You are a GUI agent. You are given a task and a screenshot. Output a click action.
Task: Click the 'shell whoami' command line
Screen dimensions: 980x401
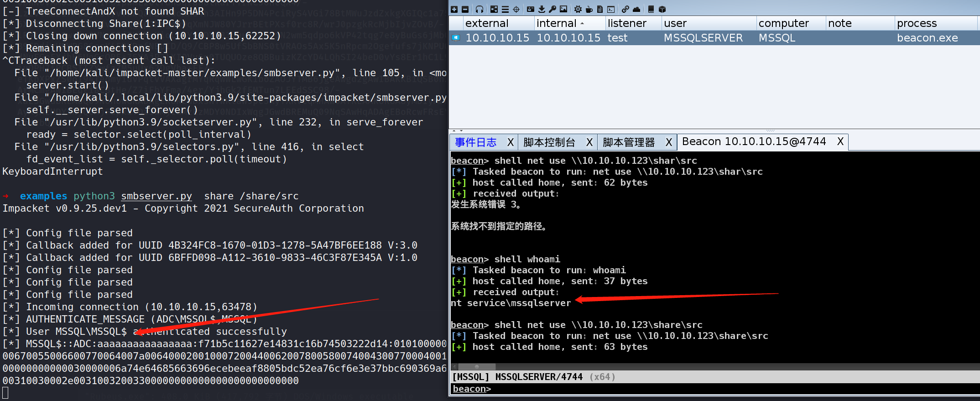click(x=527, y=259)
